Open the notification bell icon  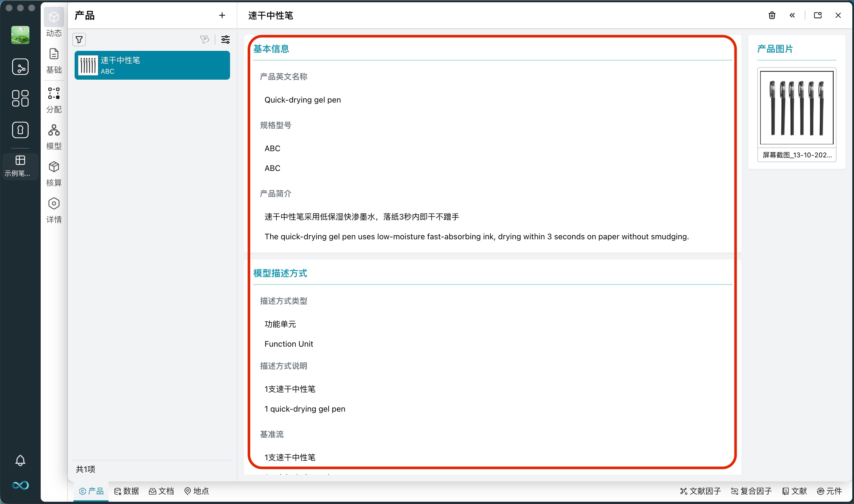tap(20, 460)
